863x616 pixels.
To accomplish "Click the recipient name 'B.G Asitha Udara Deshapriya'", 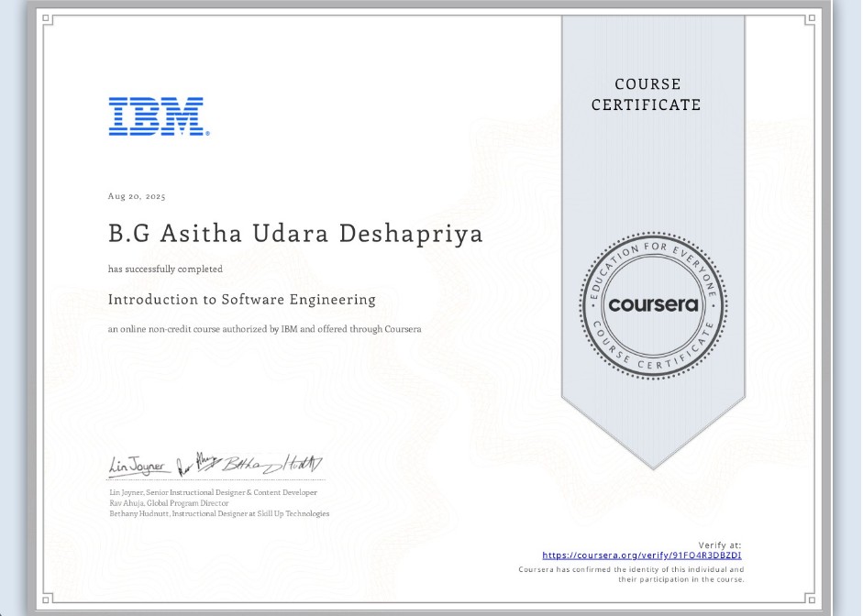I will click(x=295, y=233).
